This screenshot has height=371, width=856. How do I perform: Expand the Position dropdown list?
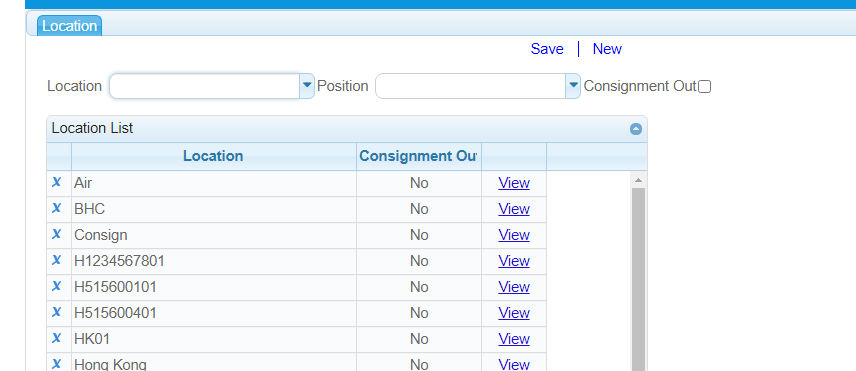click(573, 86)
